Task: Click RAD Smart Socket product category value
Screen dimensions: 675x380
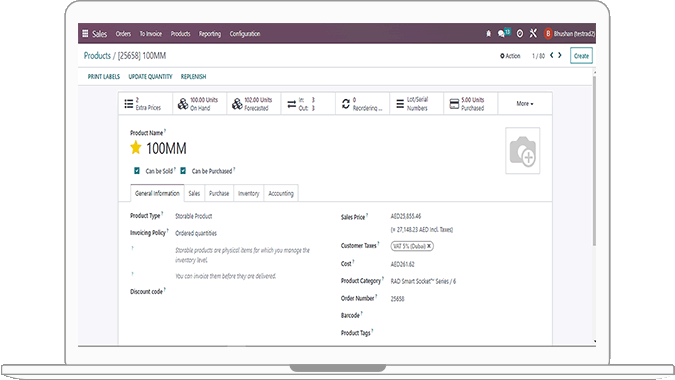Action: pos(423,281)
